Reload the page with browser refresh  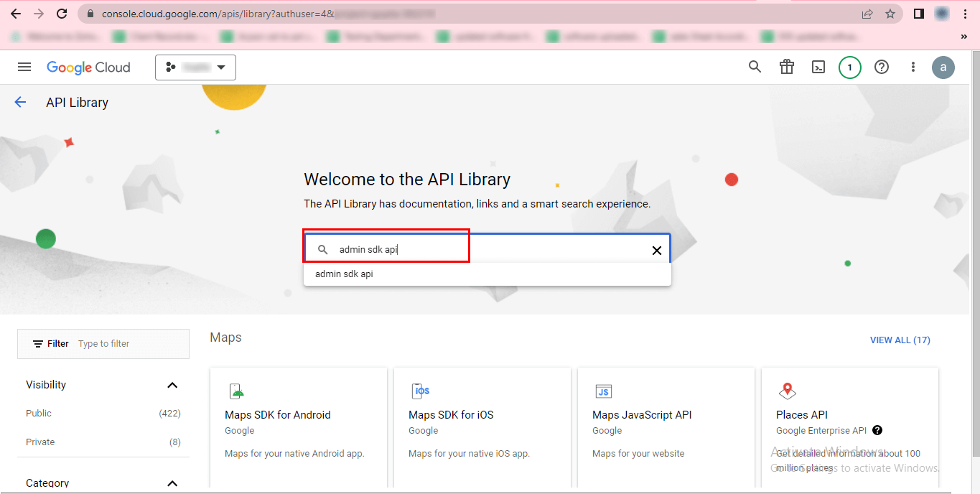(x=62, y=14)
